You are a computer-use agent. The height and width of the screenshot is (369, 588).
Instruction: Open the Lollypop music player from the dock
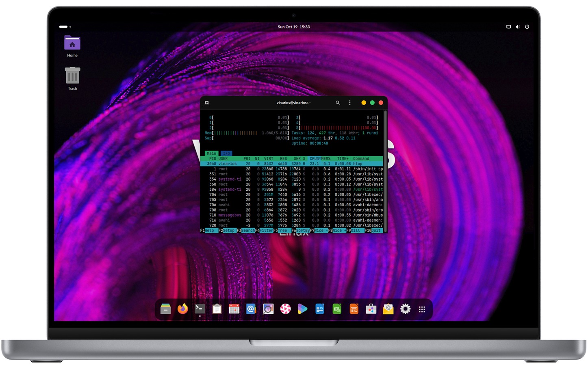point(285,309)
